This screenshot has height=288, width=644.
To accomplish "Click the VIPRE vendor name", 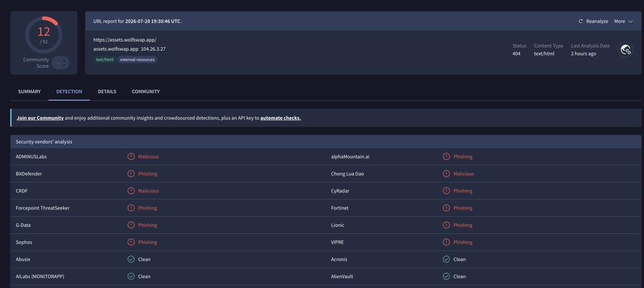I will coord(339,242).
